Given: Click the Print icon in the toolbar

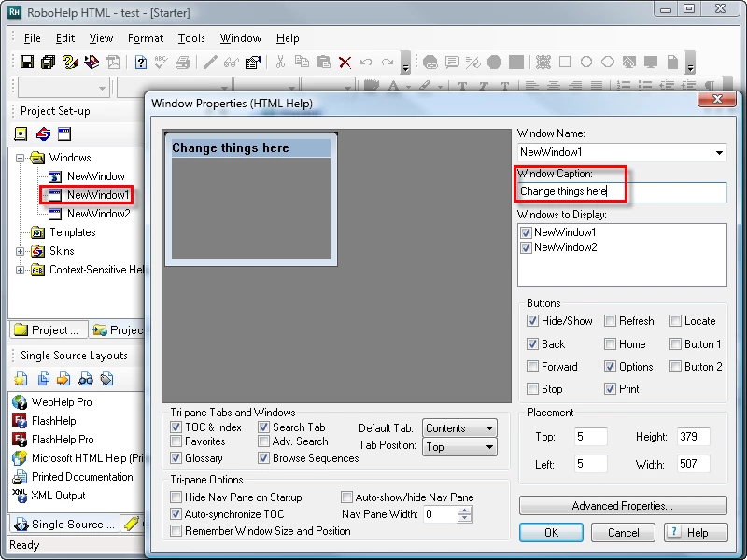Looking at the screenshot, I should (182, 62).
